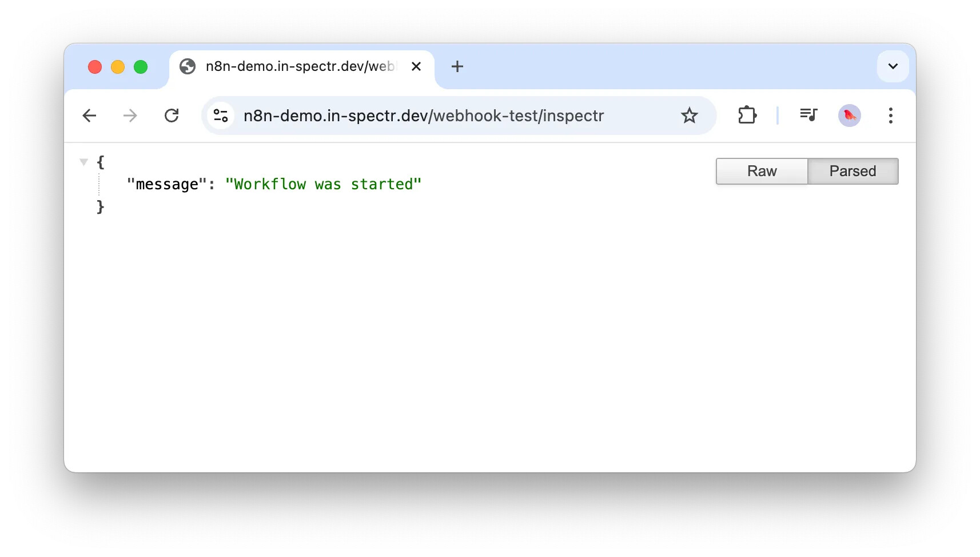Collapse the JSON root object
This screenshot has width=980, height=557.
[83, 162]
